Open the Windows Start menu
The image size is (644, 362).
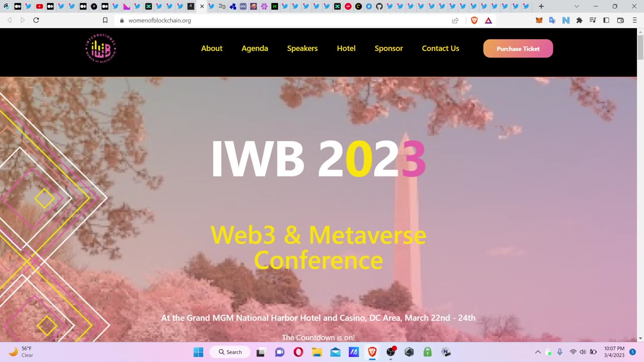tap(199, 352)
